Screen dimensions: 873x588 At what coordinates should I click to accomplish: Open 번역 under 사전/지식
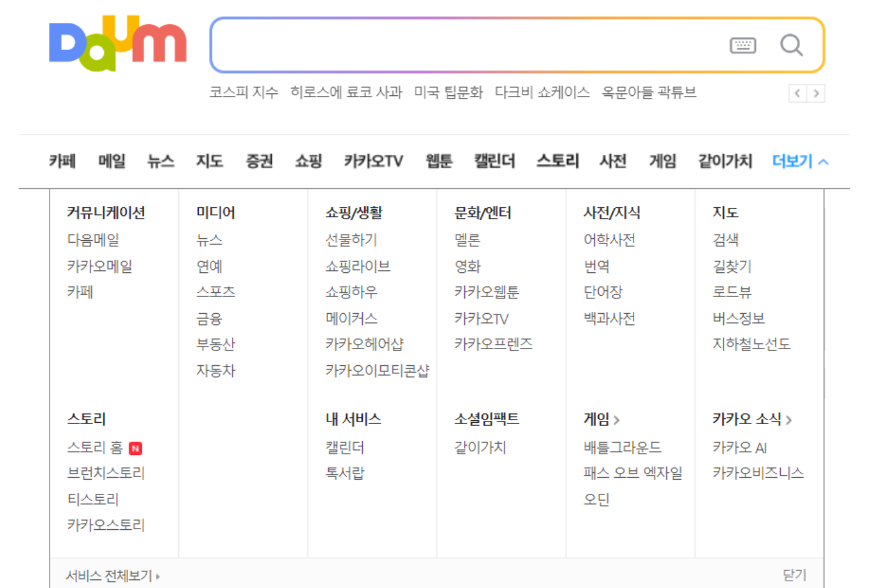[597, 266]
